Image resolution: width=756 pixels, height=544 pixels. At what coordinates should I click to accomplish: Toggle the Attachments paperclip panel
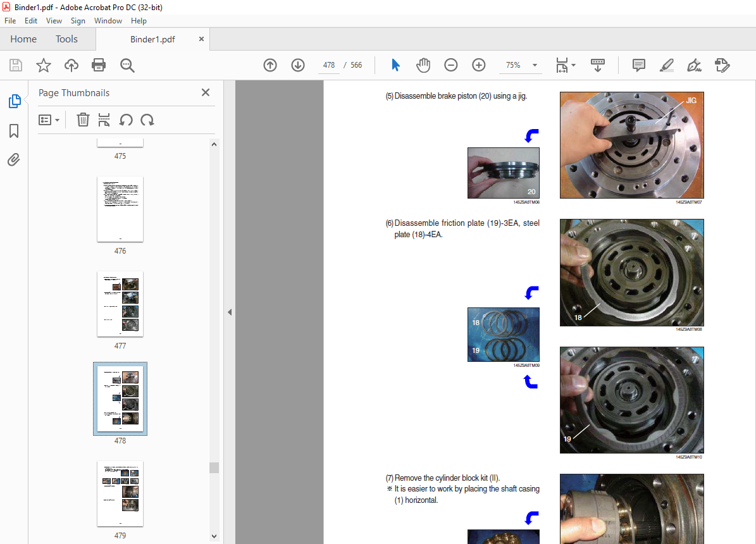pyautogui.click(x=14, y=159)
